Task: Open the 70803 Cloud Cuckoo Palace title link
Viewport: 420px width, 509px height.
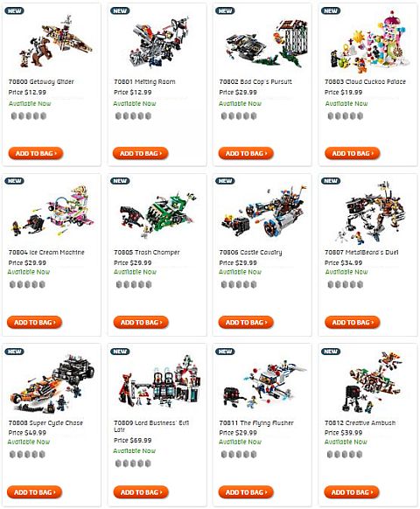Action: point(365,81)
